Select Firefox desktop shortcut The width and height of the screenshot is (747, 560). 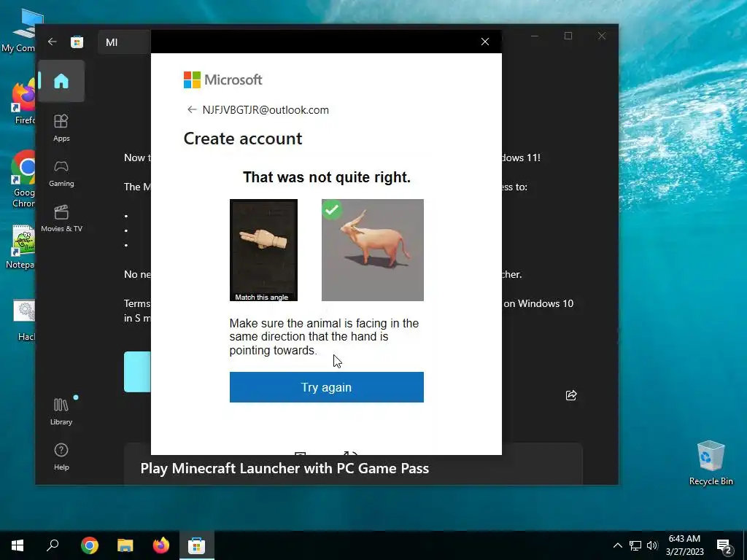pyautogui.click(x=23, y=102)
